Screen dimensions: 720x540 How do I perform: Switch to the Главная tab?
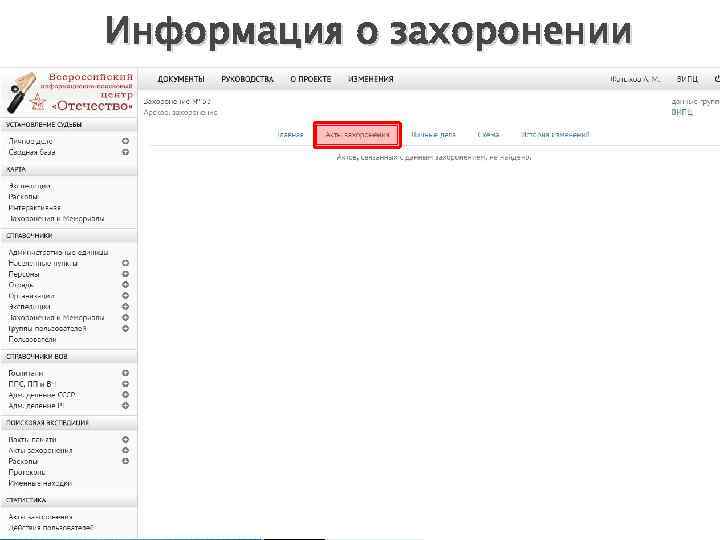point(290,135)
